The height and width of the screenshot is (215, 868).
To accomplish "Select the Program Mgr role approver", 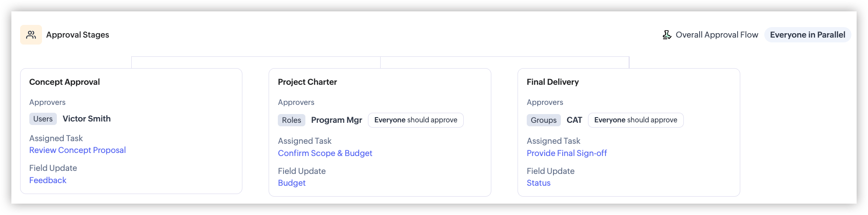I will click(336, 120).
